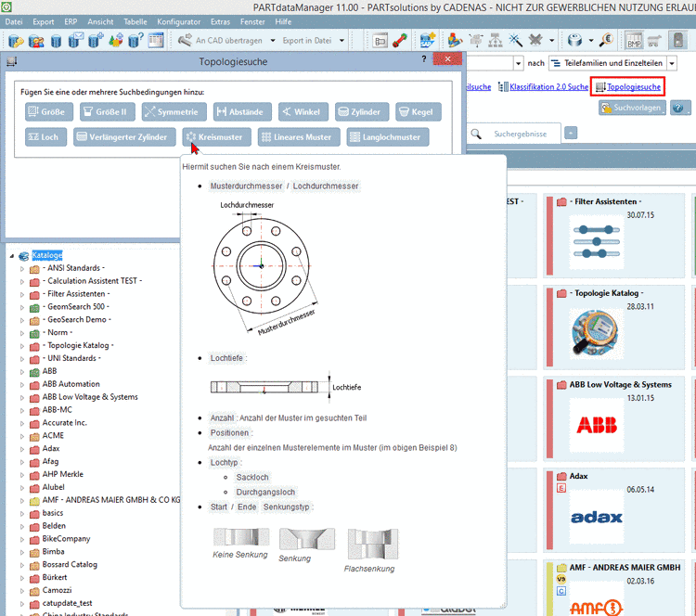Add the Abstände search condition

(242, 112)
